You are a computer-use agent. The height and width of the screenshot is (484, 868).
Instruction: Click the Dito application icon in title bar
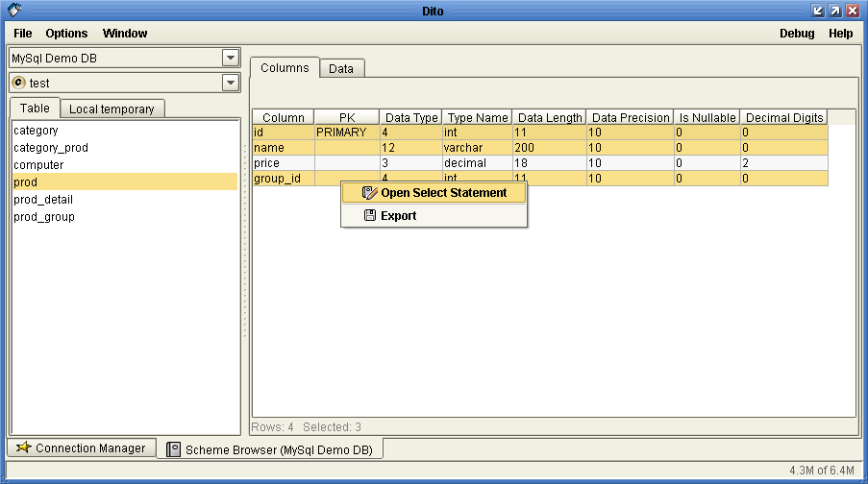click(x=14, y=10)
